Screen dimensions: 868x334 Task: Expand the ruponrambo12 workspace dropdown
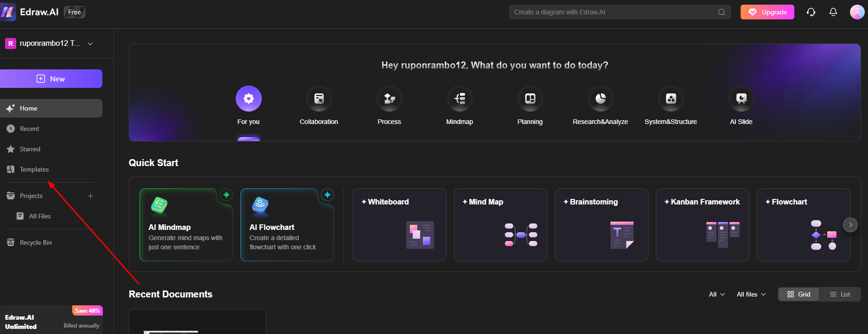[x=90, y=43]
